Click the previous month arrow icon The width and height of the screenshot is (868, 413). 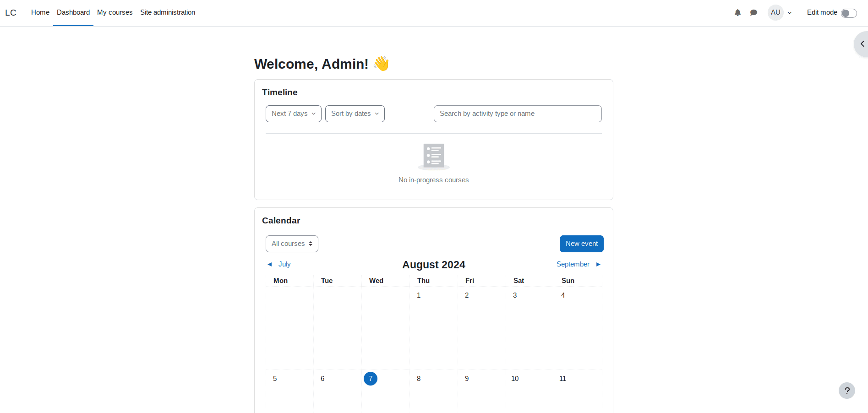point(270,264)
